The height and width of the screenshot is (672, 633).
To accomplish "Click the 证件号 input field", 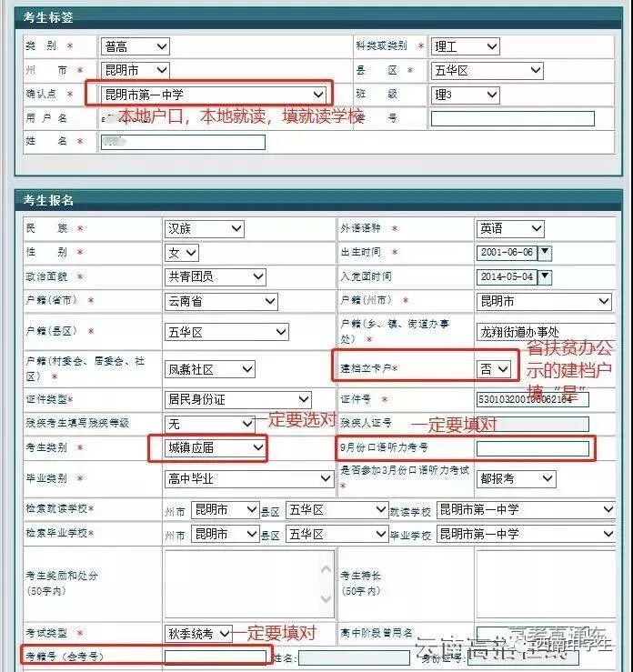I will 533,399.
